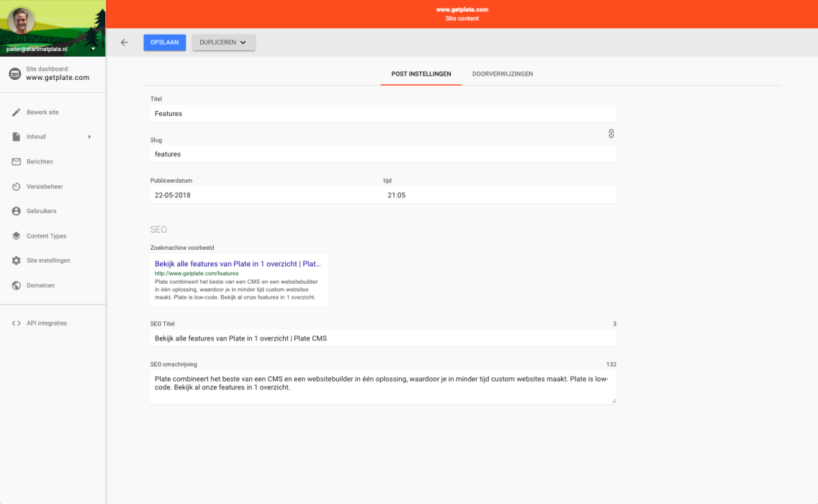The height and width of the screenshot is (504, 818).
Task: Expand the Inhoud submenu arrow
Action: tap(89, 137)
